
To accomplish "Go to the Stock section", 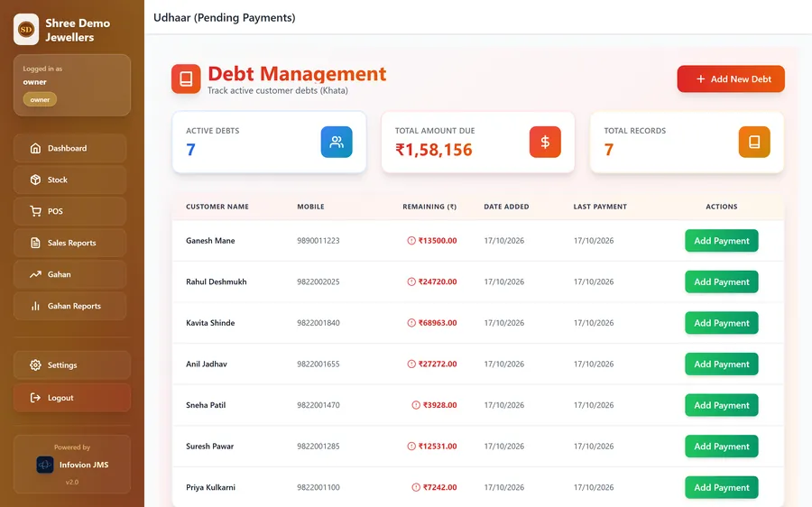I will coord(69,180).
